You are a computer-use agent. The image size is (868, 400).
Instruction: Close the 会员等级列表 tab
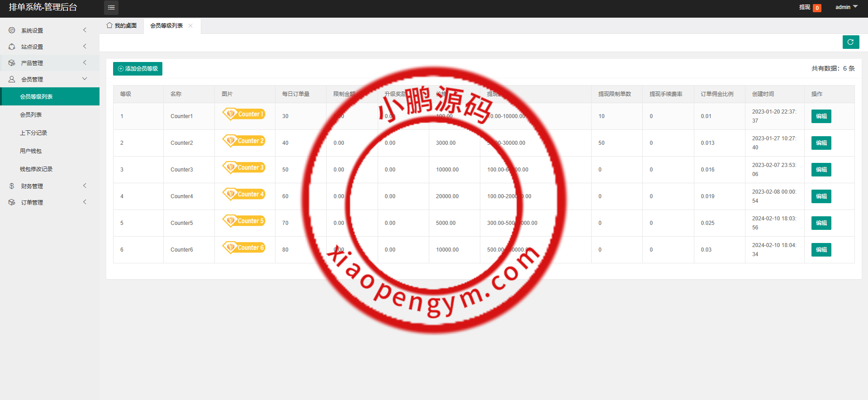click(x=190, y=26)
